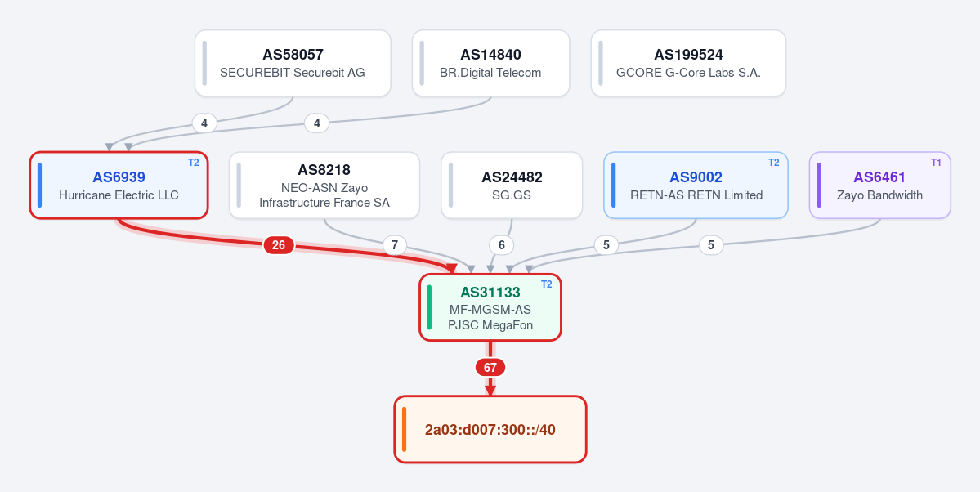Click the 6 edge label from AS24482

point(501,246)
